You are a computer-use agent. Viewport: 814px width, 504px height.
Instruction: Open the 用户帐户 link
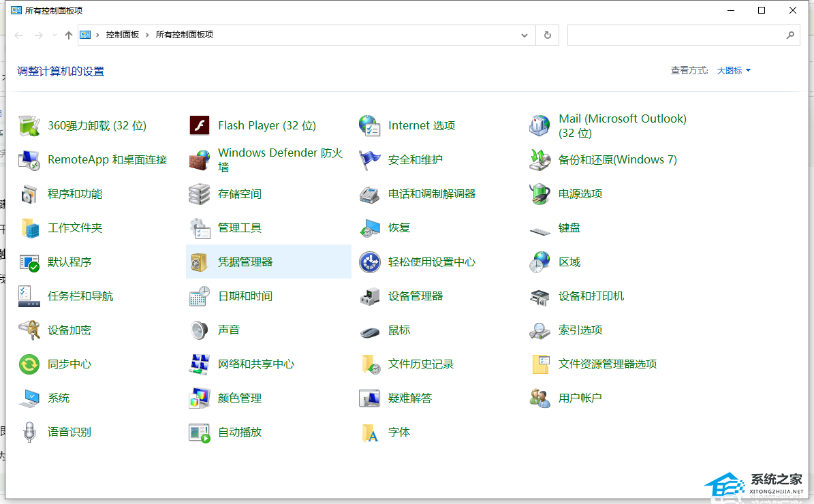(580, 398)
